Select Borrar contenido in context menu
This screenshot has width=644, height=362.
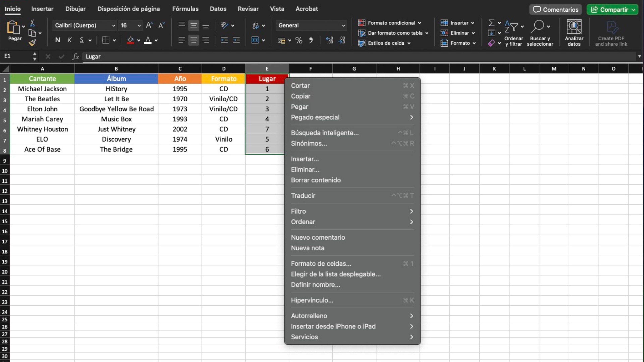[352, 180]
